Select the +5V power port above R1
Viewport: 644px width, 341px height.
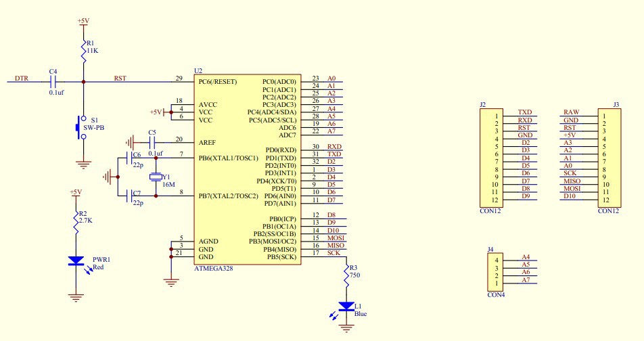tap(83, 22)
